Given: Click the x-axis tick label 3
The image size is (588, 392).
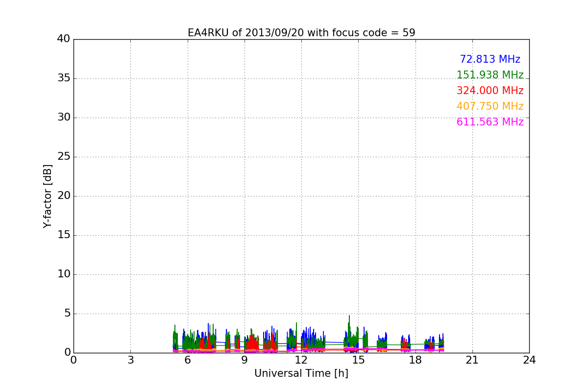Looking at the screenshot, I should click(130, 360).
